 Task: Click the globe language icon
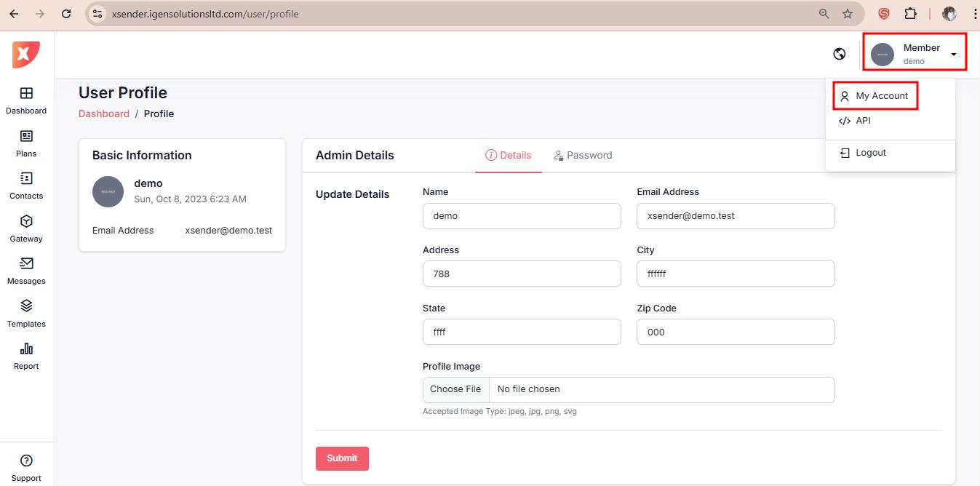point(839,54)
